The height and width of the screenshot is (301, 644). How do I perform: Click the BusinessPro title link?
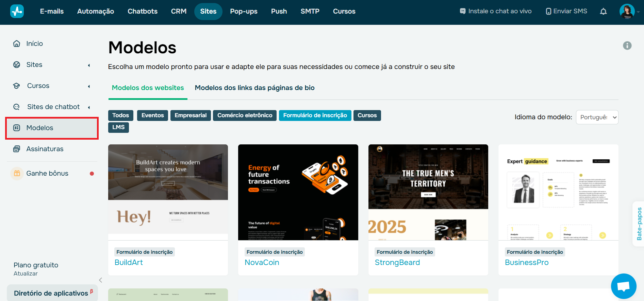click(x=527, y=263)
